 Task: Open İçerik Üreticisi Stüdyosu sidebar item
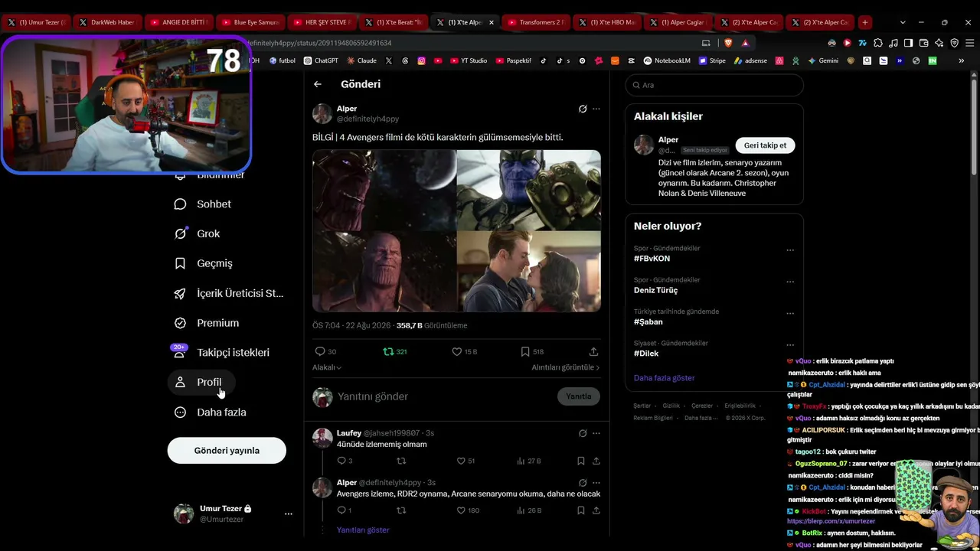point(229,293)
